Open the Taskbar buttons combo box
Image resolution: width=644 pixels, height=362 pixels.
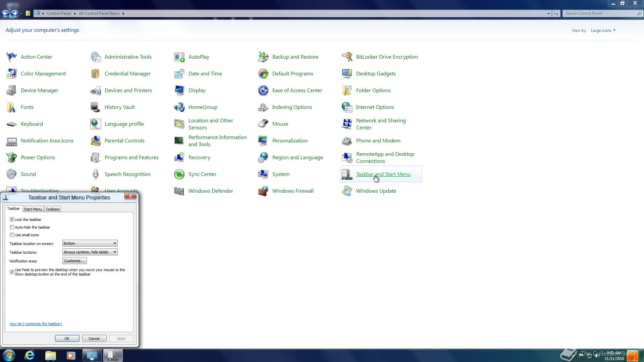point(90,252)
